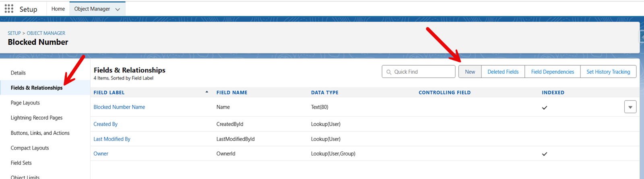Viewport: 644px width, 179px height.
Task: Switch to the Home tab
Action: click(x=58, y=9)
